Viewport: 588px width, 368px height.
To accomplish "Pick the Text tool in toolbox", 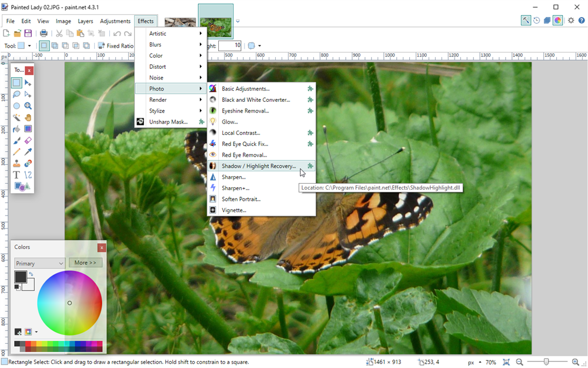I will [16, 175].
